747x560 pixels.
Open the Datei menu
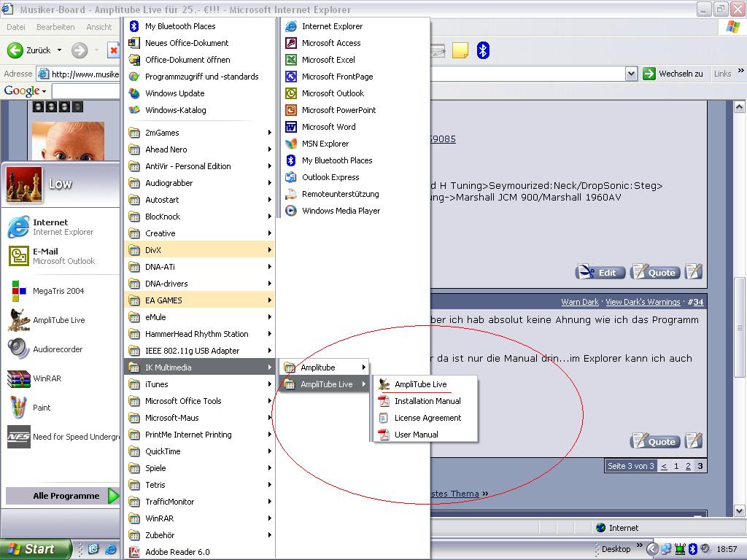click(x=16, y=27)
